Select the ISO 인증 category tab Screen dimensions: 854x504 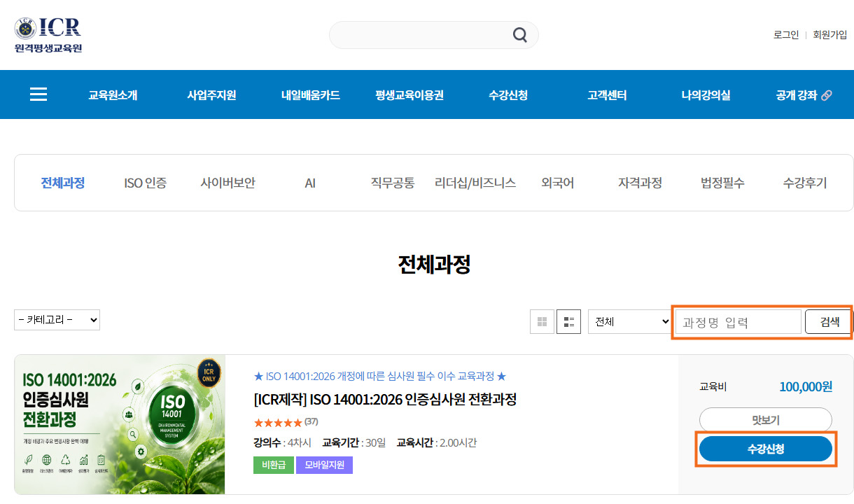(146, 183)
